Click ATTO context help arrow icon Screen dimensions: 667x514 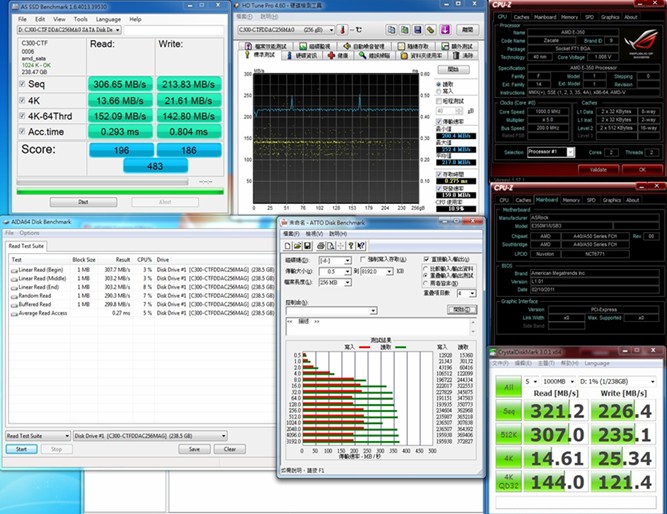tap(361, 246)
